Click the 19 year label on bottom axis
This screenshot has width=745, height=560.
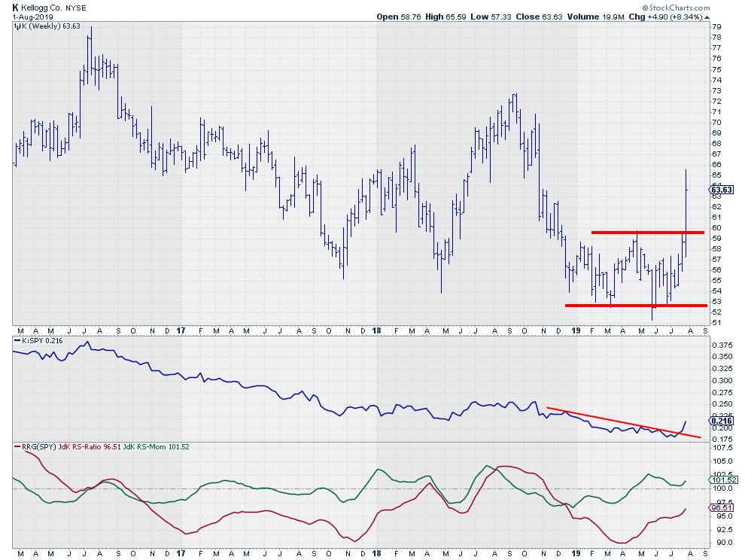pyautogui.click(x=576, y=553)
